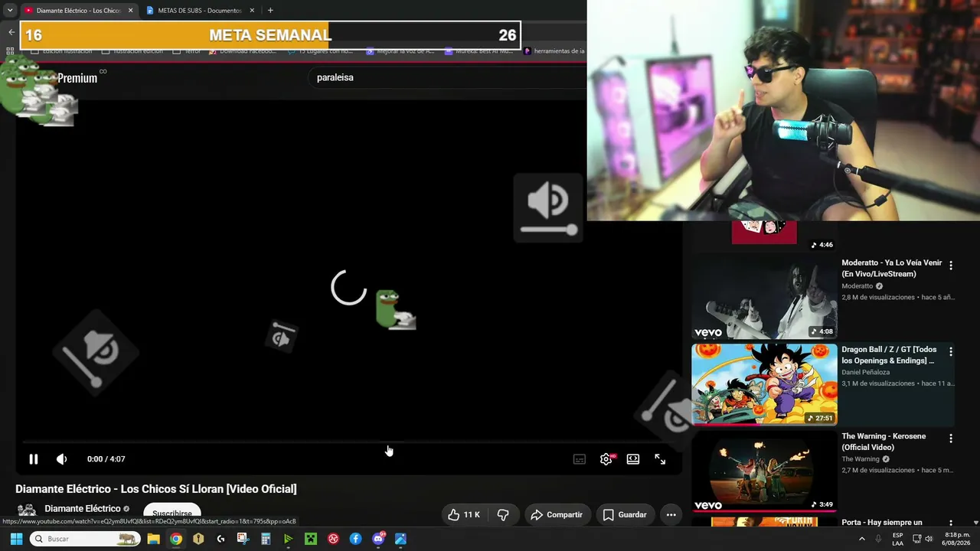The width and height of the screenshot is (980, 551).
Task: Open Calculator from the taskbar
Action: (266, 539)
